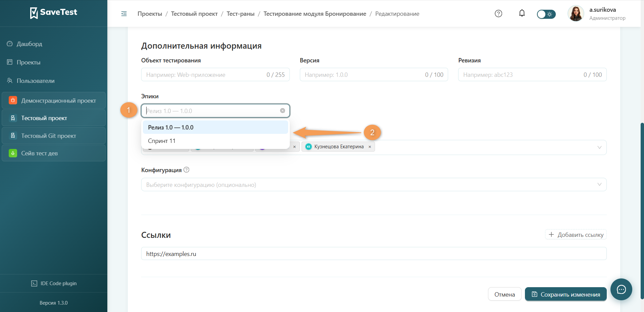
Task: Expand the Конфигурация dropdown
Action: tap(374, 185)
